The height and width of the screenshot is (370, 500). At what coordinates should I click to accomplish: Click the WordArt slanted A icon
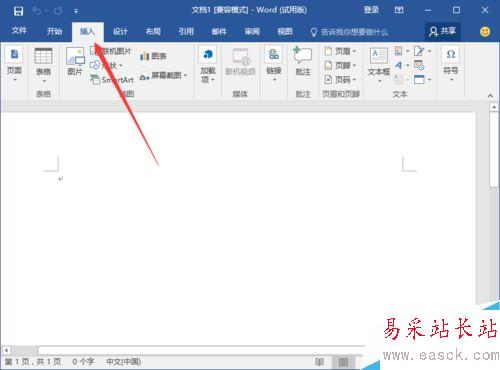(399, 65)
